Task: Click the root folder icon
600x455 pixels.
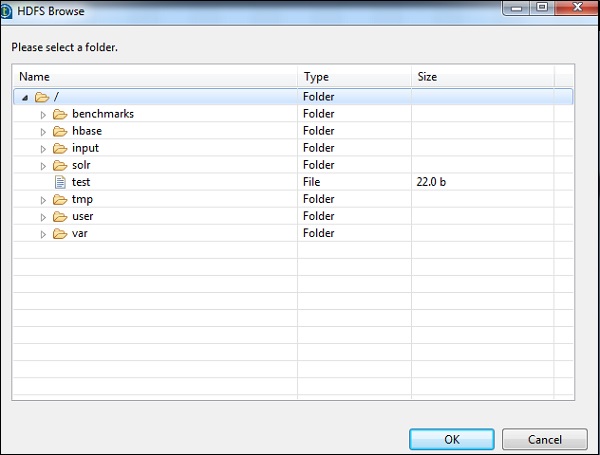Action: click(x=41, y=97)
